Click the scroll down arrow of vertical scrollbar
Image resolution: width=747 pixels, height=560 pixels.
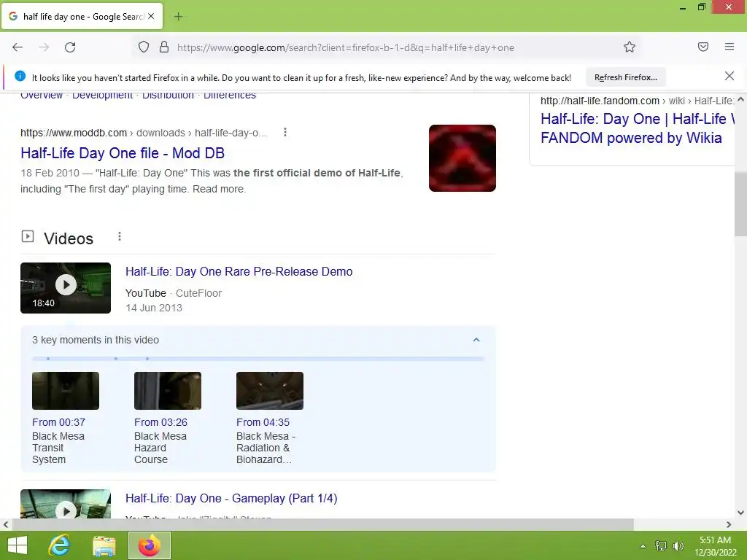[x=740, y=513]
